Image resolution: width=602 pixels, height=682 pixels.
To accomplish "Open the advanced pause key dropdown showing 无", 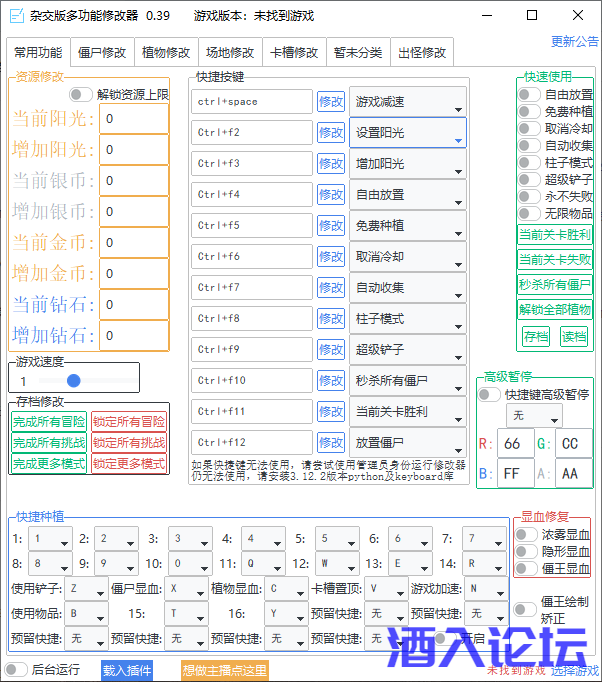I will tap(534, 416).
